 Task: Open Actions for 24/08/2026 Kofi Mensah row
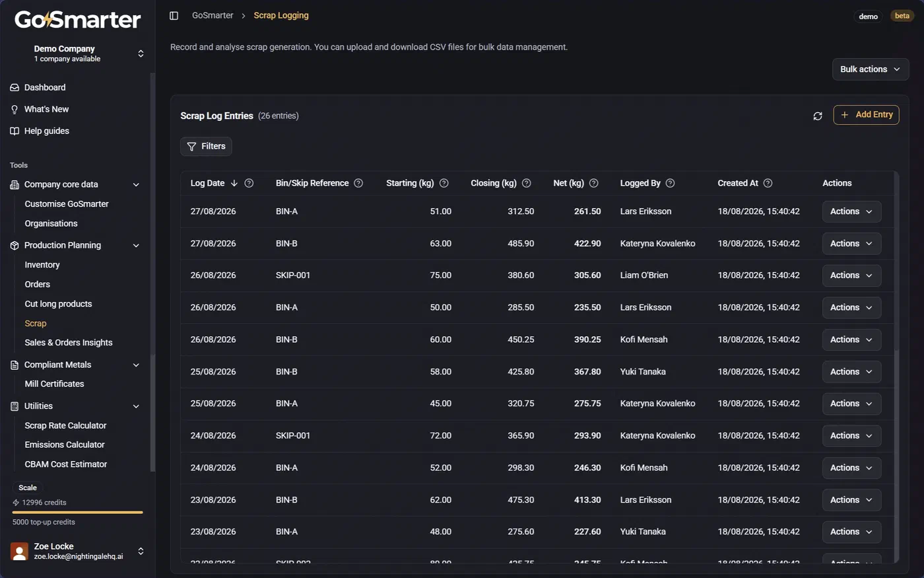851,468
